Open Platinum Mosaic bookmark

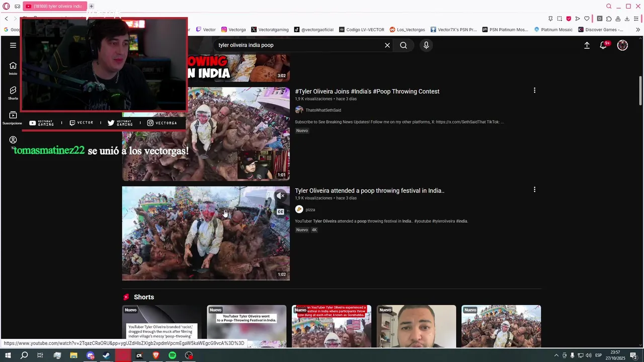(553, 30)
